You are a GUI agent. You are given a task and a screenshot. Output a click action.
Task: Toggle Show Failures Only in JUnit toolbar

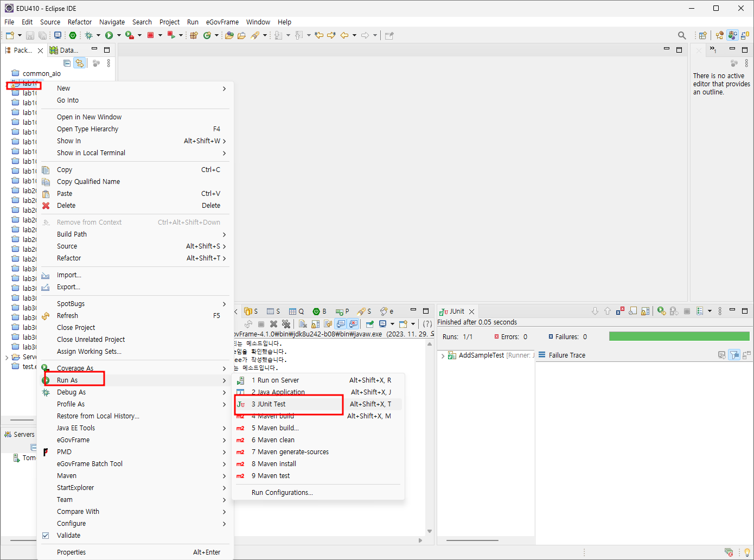pyautogui.click(x=620, y=311)
